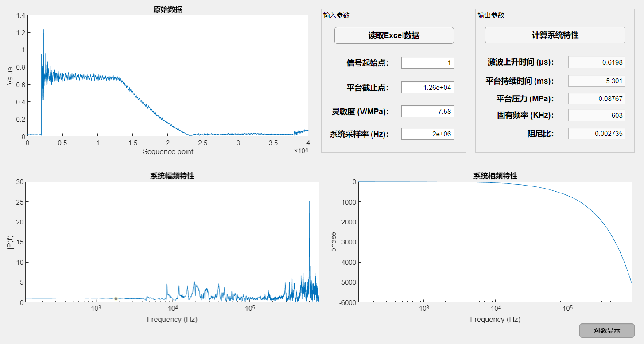
Task: Click the 激波上升时间 output field
Action: click(x=596, y=62)
